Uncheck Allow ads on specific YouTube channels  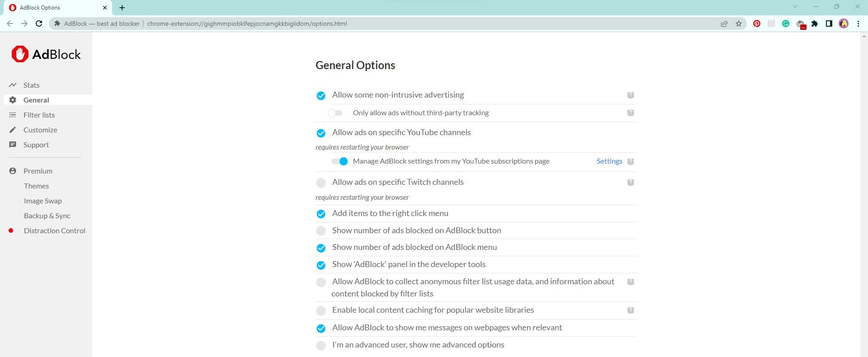pyautogui.click(x=321, y=133)
